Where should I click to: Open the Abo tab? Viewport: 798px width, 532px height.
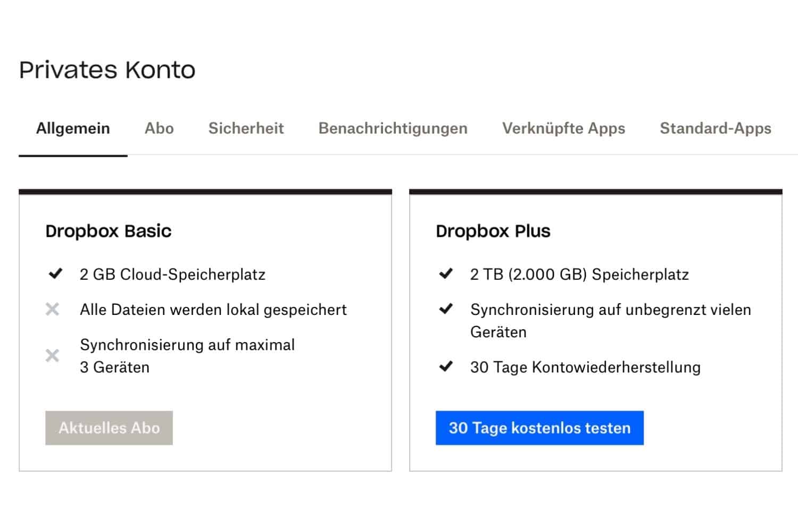pyautogui.click(x=159, y=128)
